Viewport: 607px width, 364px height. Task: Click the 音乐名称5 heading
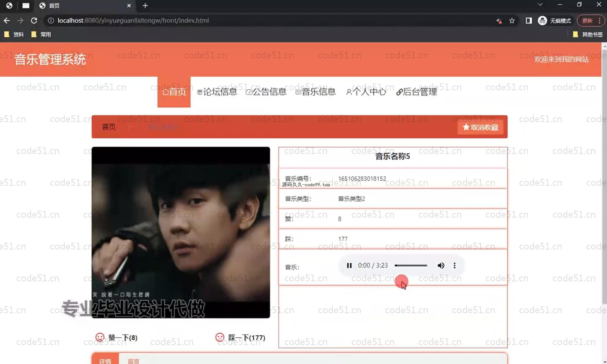(x=393, y=156)
